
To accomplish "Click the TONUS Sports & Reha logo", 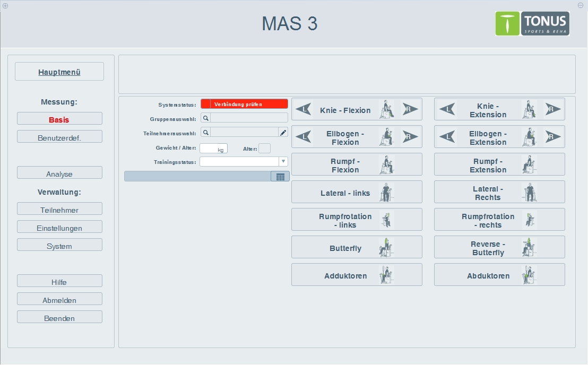I will click(x=532, y=24).
